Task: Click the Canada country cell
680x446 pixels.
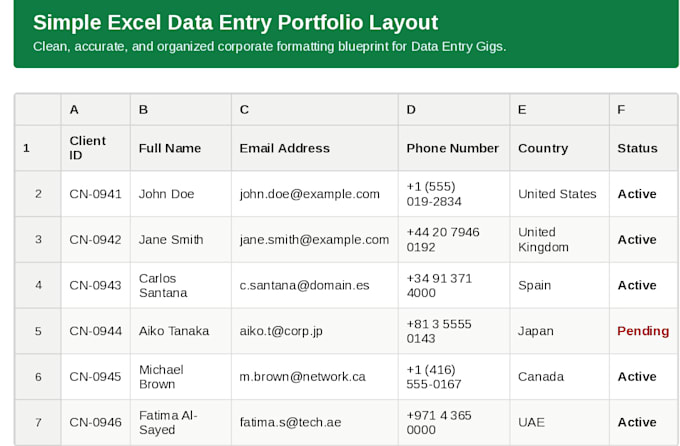Action: click(559, 376)
